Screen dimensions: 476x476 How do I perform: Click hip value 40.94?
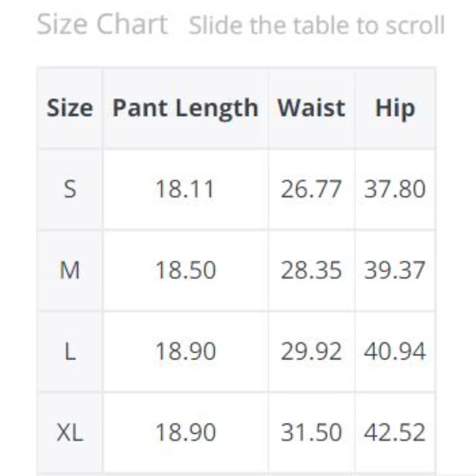395,352
